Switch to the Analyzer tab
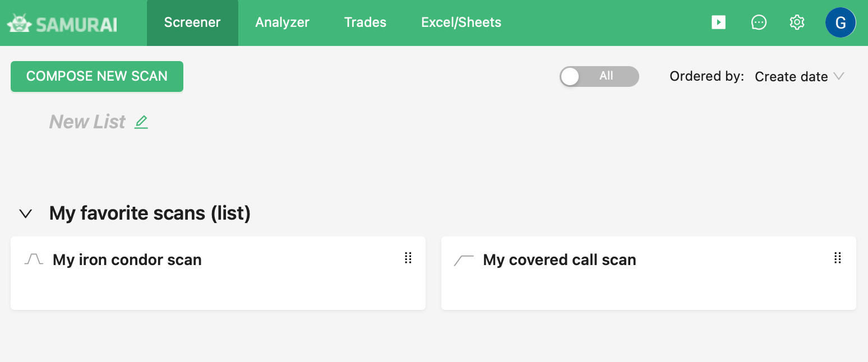 (x=282, y=22)
